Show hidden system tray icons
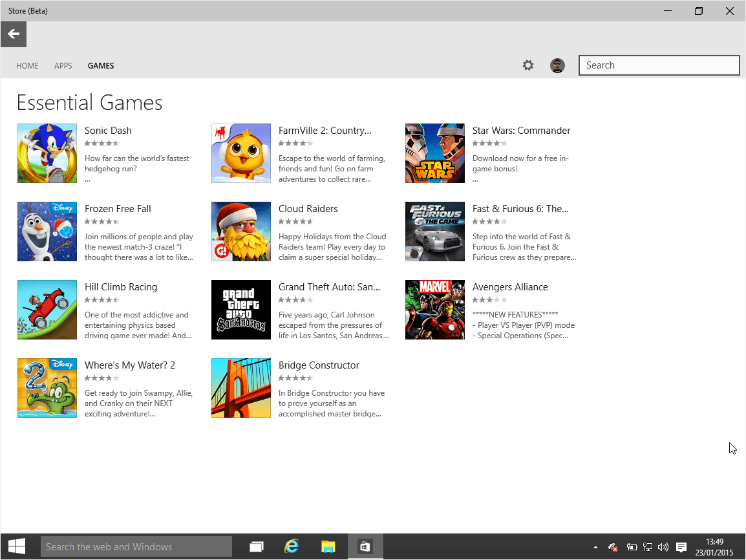 (x=595, y=547)
